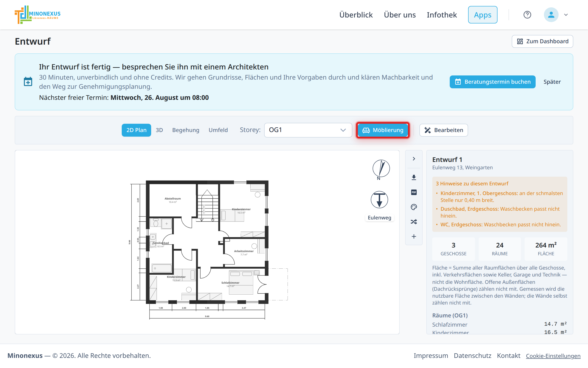Expand the account menu chevron

566,15
